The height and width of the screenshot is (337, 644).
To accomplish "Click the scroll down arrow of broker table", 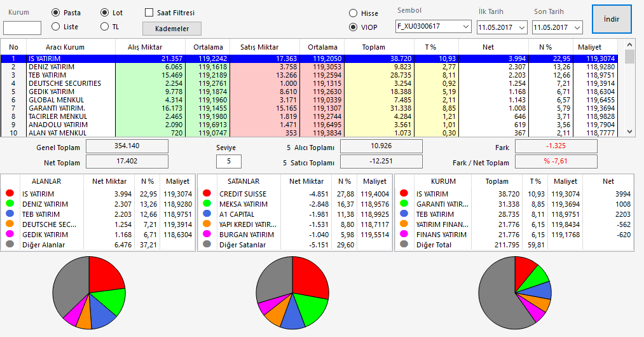I will (x=629, y=132).
